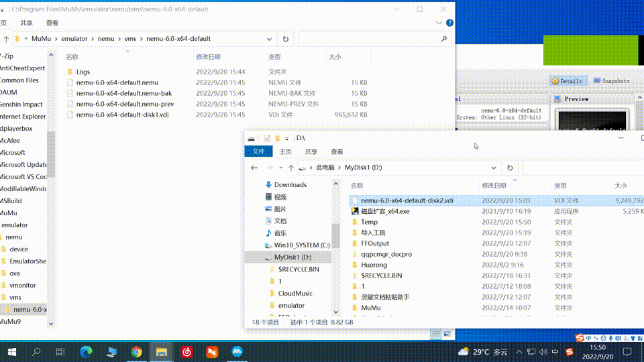
Task: Click the Sogou input method tray icon
Action: [570, 352]
